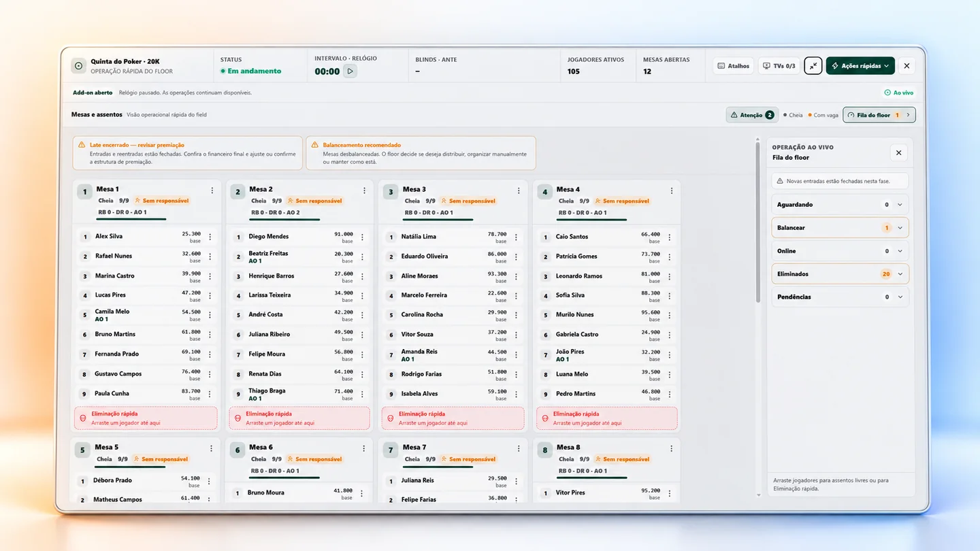Open the Mesa 1 three-dot menu

pyautogui.click(x=212, y=191)
